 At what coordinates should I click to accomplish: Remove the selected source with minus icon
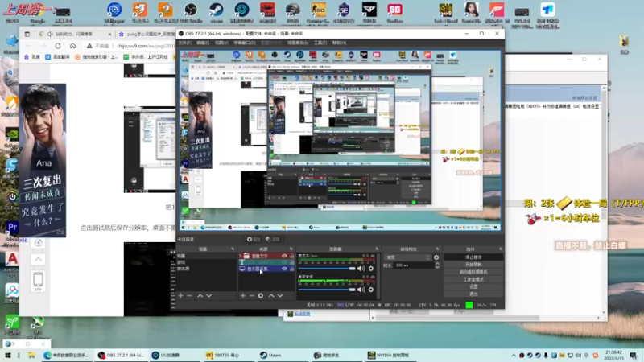tap(251, 295)
